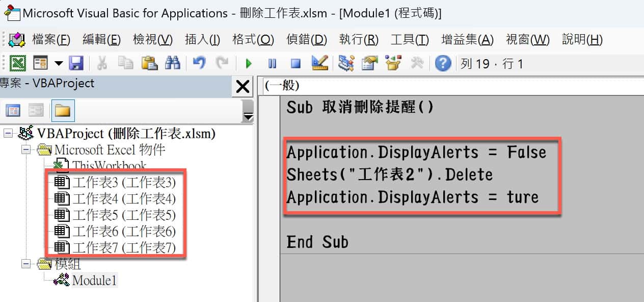Select 工作表7 (工作表7) in the tree
644x302 pixels.
pos(124,247)
